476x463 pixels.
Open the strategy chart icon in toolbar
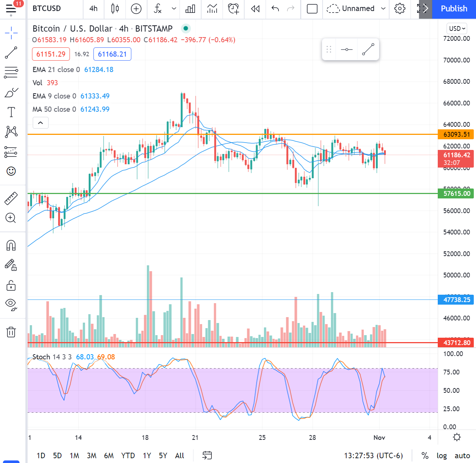click(x=212, y=8)
